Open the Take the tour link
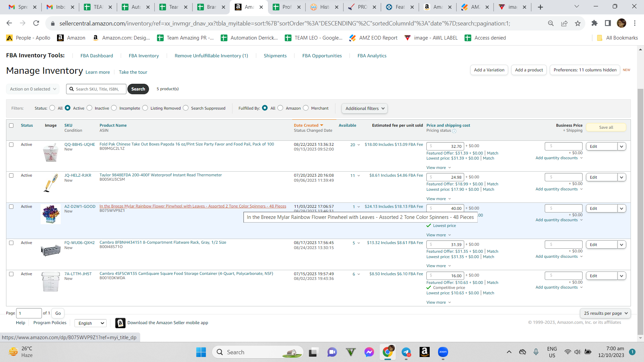The height and width of the screenshot is (362, 644). click(133, 72)
